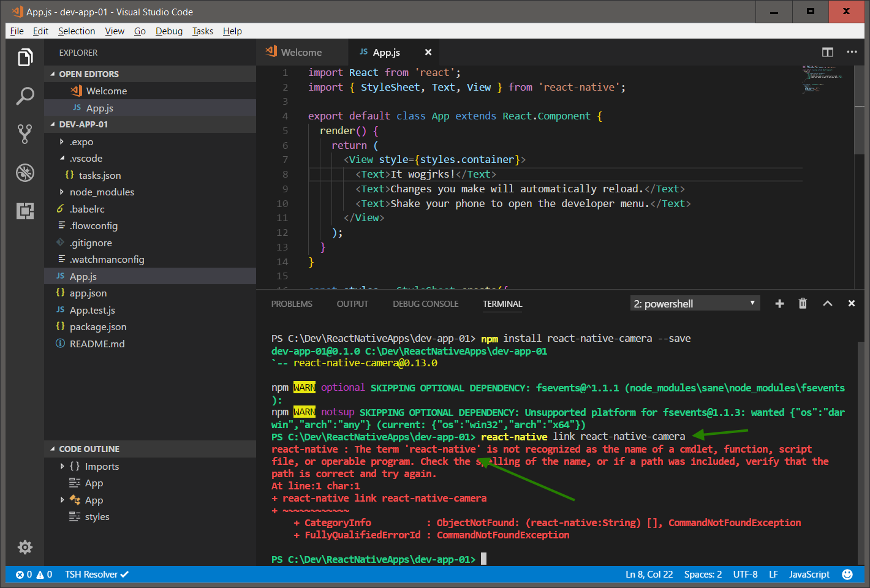The width and height of the screenshot is (870, 588).
Task: Maximize the panel with the chevron-up icon
Action: click(x=827, y=303)
